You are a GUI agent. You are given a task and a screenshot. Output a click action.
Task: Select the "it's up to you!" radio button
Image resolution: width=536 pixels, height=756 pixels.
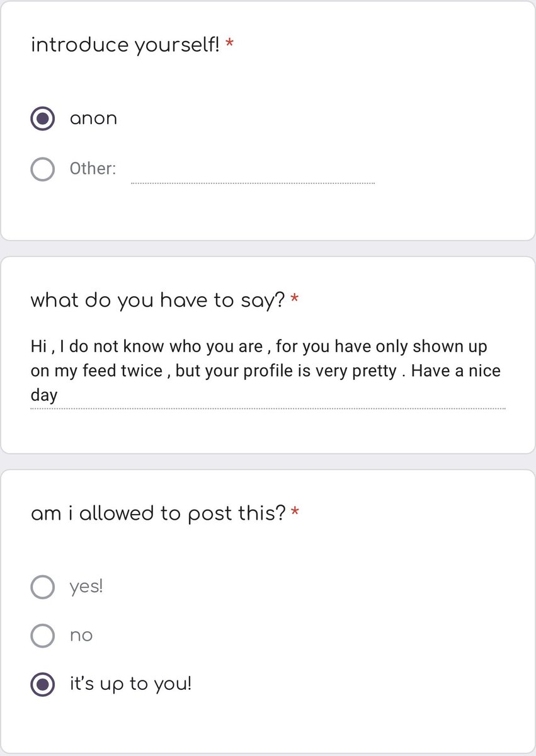pos(42,684)
